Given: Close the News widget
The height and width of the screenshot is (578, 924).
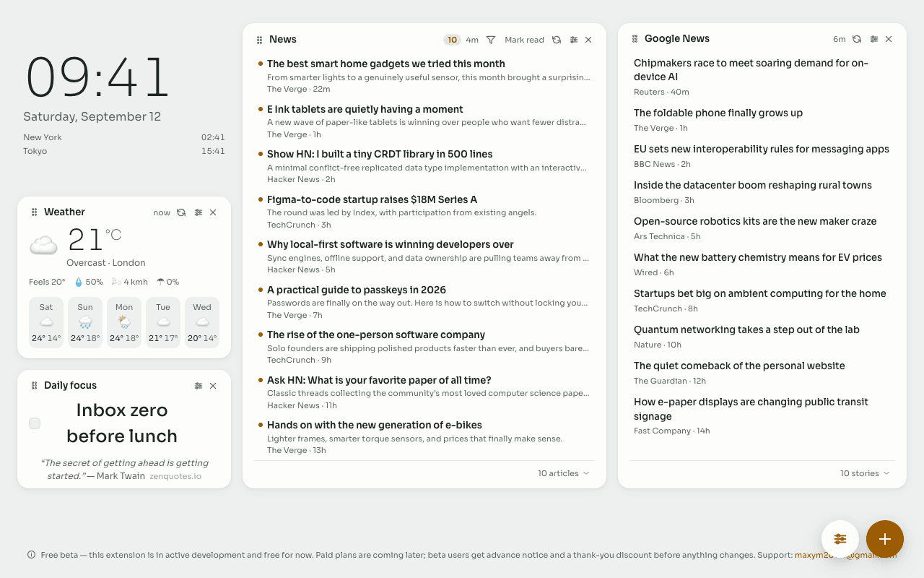Looking at the screenshot, I should click(x=588, y=40).
